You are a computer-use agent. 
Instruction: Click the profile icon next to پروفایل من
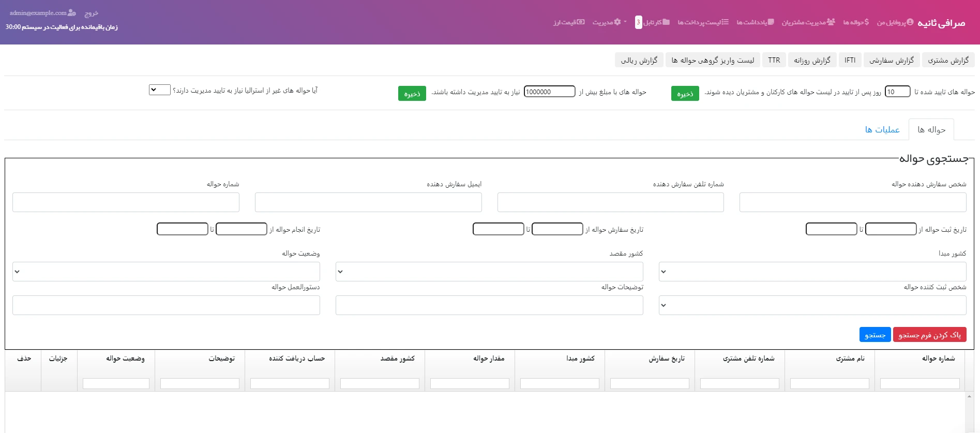coord(910,22)
